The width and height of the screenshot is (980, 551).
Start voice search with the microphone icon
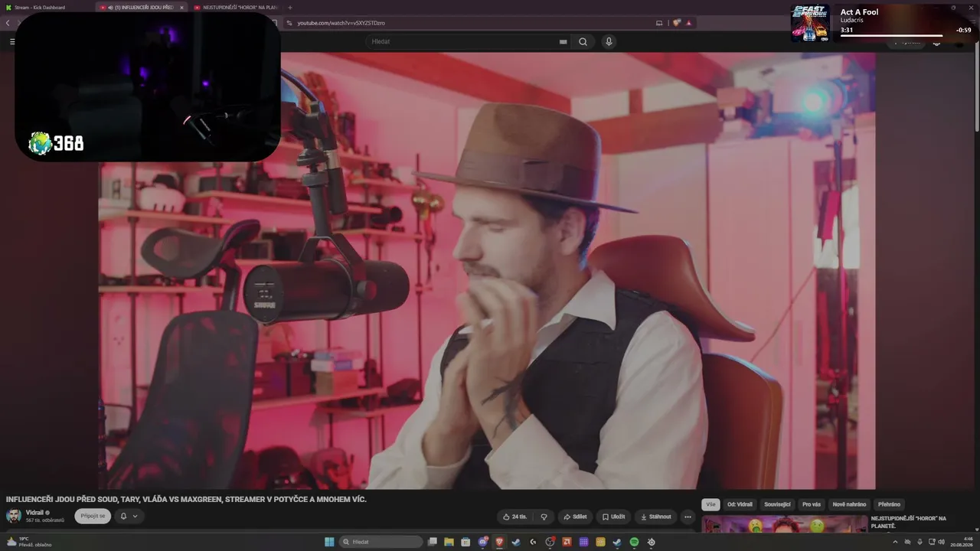(x=609, y=41)
